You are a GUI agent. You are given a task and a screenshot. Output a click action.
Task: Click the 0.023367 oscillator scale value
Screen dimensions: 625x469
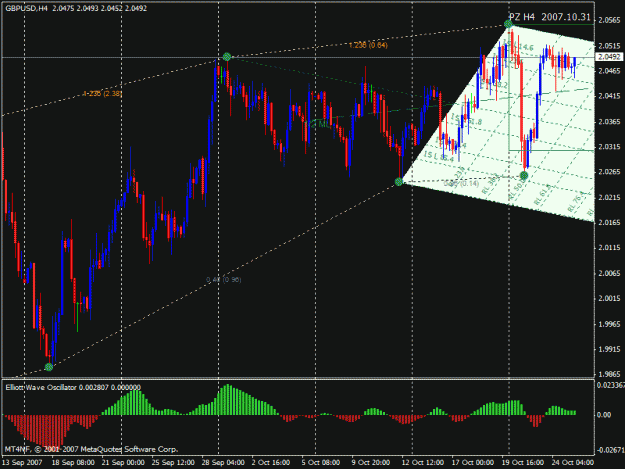coord(611,385)
